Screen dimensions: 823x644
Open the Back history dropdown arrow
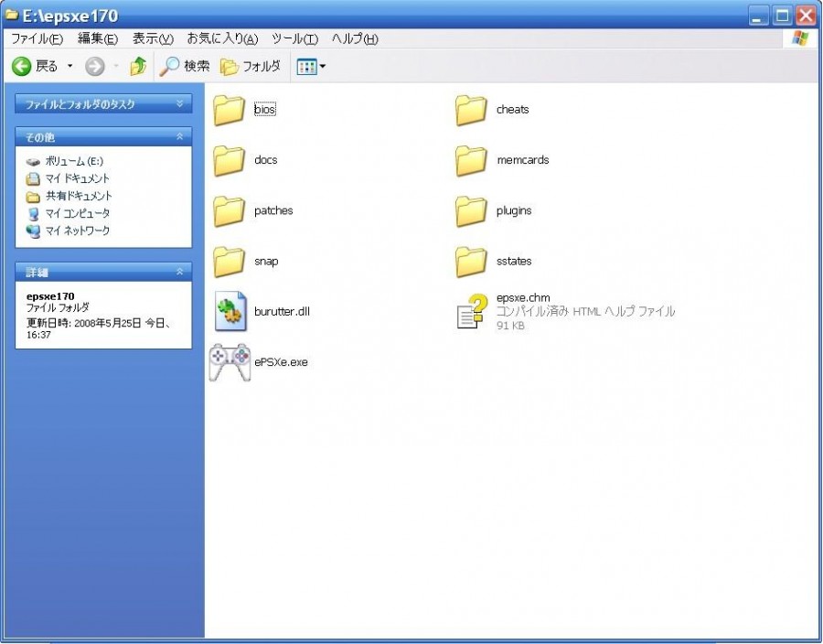click(x=69, y=66)
